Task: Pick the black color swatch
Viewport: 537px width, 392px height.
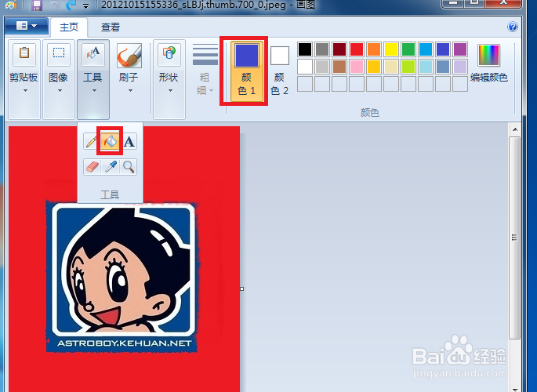Action: 305,49
